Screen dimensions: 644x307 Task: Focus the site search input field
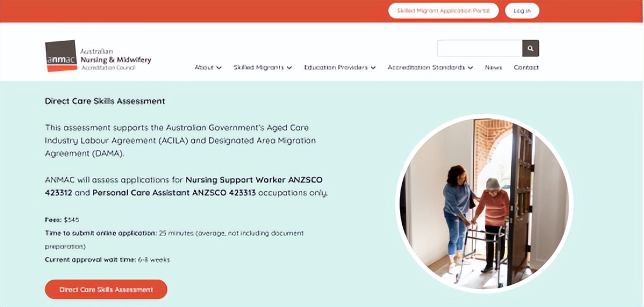pos(480,48)
